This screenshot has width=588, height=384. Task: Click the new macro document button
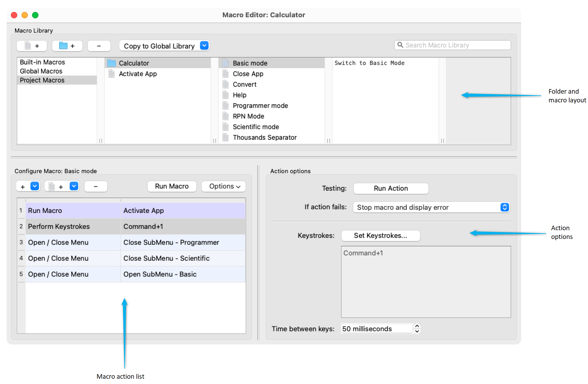click(32, 46)
